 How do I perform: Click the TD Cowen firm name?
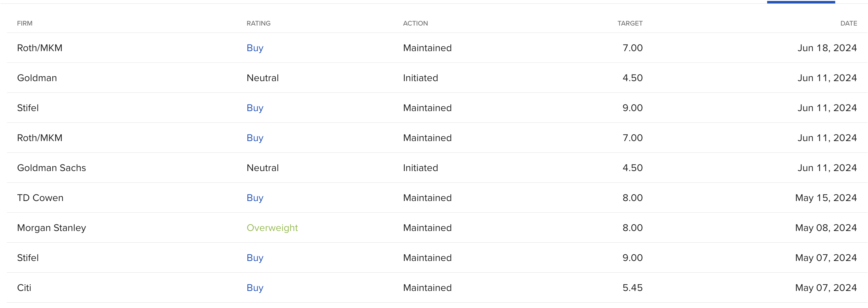[40, 198]
